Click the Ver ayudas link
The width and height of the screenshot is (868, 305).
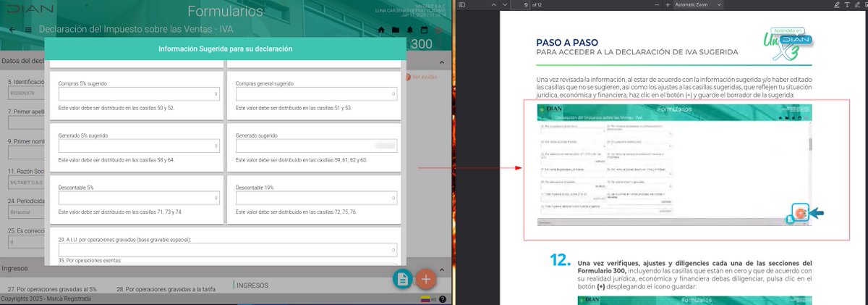(424, 76)
